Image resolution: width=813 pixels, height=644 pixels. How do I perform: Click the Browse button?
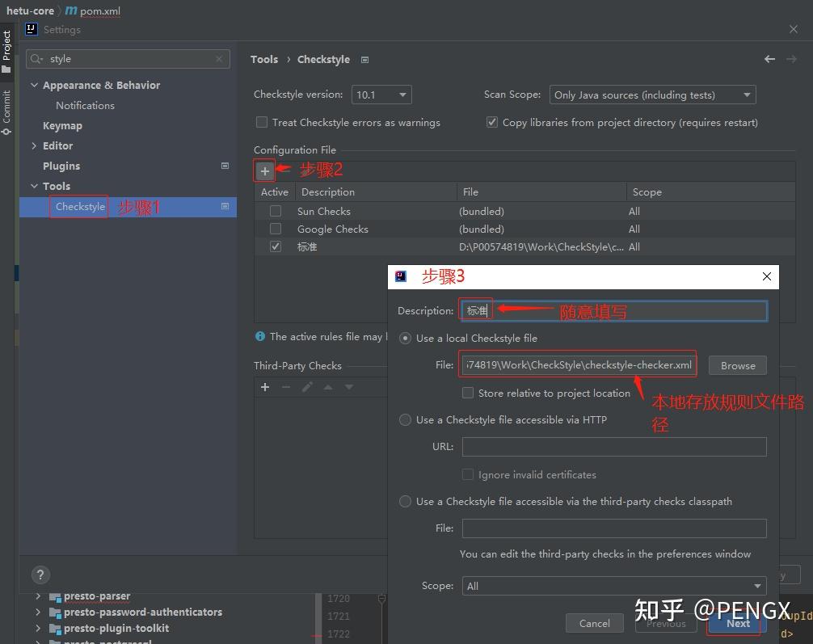click(x=737, y=365)
